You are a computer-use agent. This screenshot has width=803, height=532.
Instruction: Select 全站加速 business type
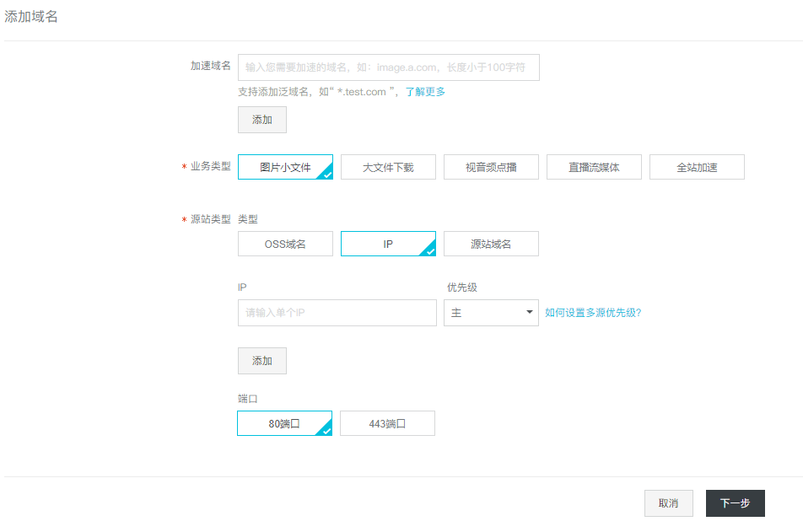(x=697, y=167)
